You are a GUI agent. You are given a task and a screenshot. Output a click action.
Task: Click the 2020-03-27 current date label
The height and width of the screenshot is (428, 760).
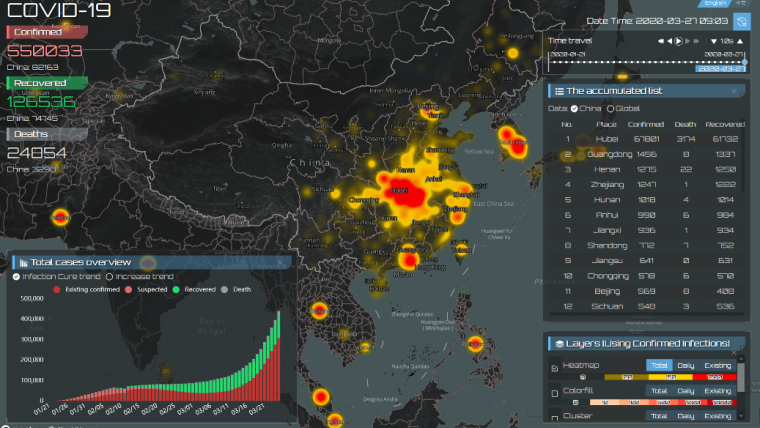(720, 69)
